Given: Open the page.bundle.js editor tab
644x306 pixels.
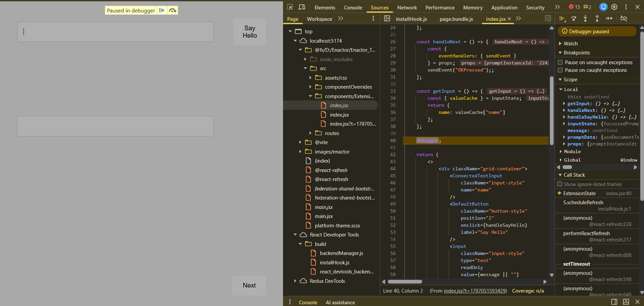Looking at the screenshot, I should click(x=456, y=19).
